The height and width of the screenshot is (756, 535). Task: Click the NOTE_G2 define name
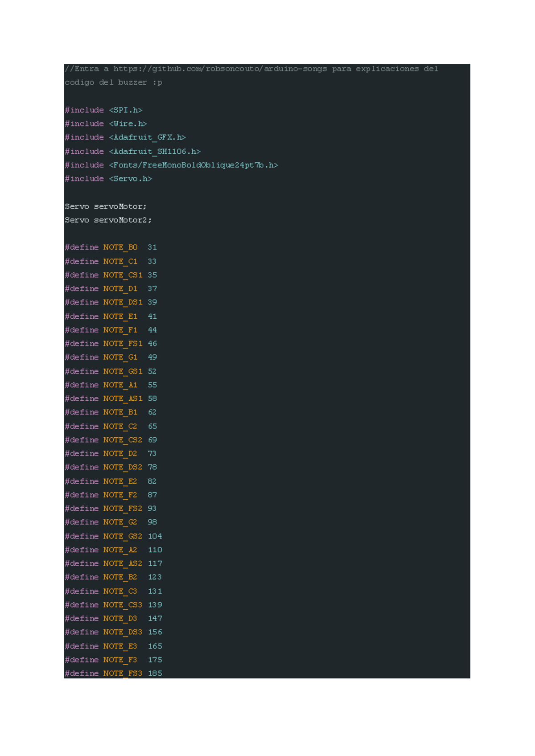[x=120, y=522]
